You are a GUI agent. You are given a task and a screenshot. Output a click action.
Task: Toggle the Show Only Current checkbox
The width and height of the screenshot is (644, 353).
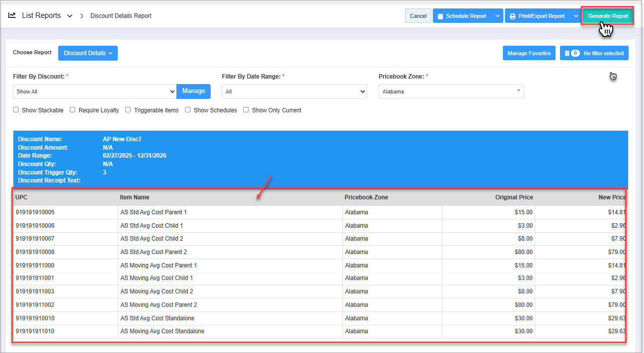[246, 110]
